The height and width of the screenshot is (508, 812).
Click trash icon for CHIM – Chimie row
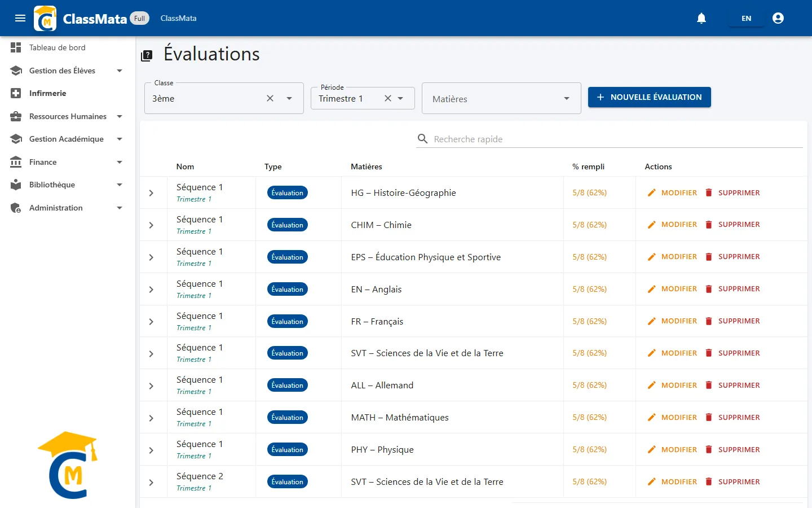pos(709,225)
